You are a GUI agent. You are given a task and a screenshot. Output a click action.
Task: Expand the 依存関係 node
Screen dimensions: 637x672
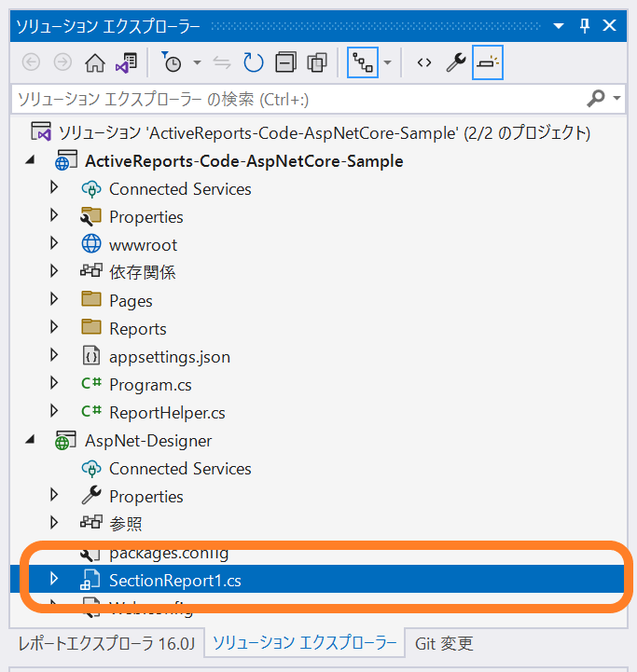click(x=53, y=271)
